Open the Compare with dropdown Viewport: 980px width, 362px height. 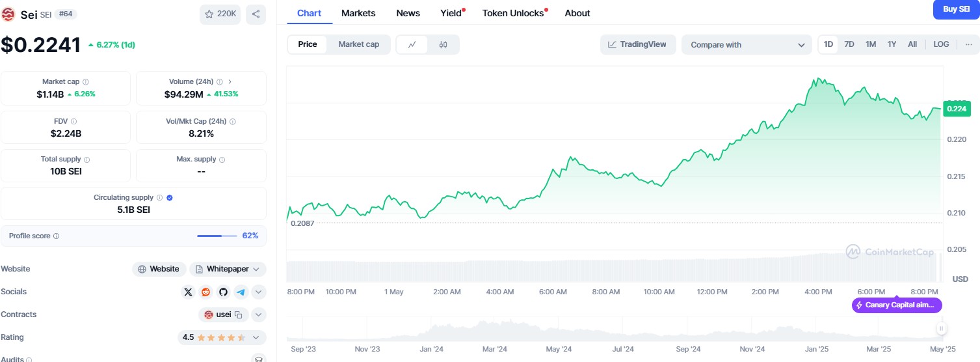pyautogui.click(x=747, y=45)
